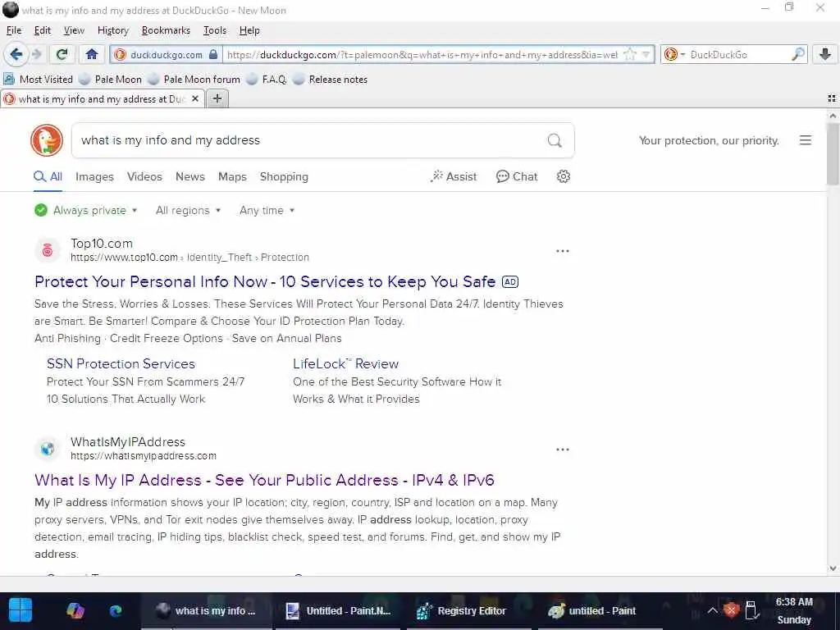Open the History menu
The image size is (840, 630).
[x=113, y=30]
